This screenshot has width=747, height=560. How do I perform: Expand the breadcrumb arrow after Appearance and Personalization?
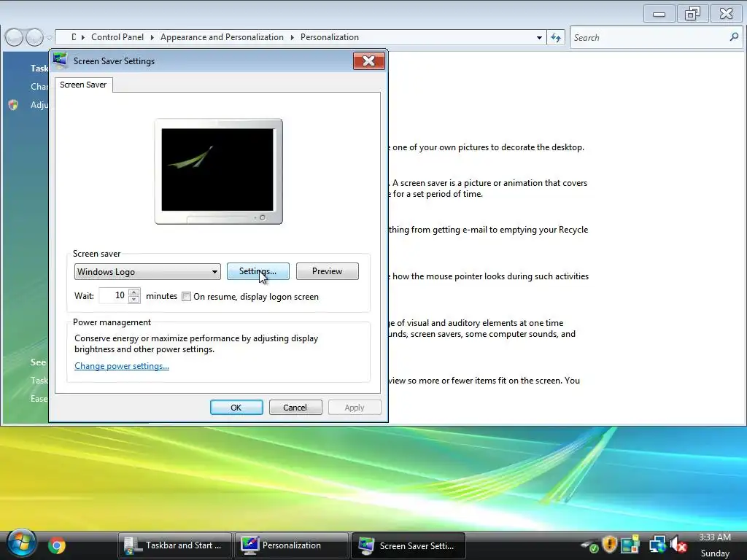[292, 37]
